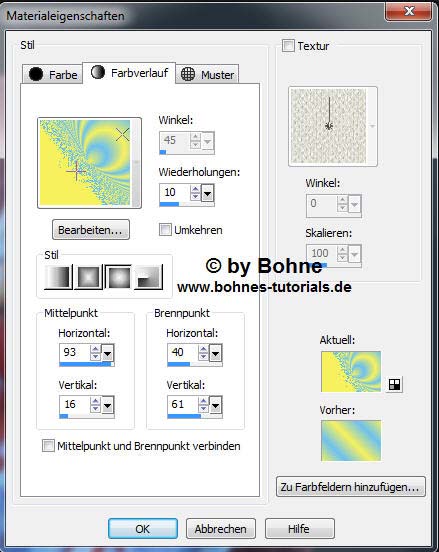Click the Bearbeiten... button
Image resolution: width=439 pixels, height=552 pixels.
91,230
